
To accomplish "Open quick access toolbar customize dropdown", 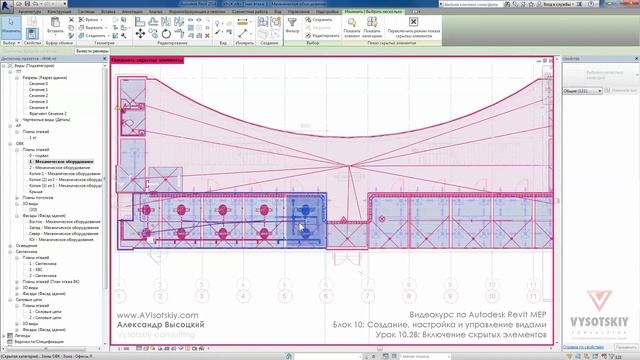I will pos(64,4).
